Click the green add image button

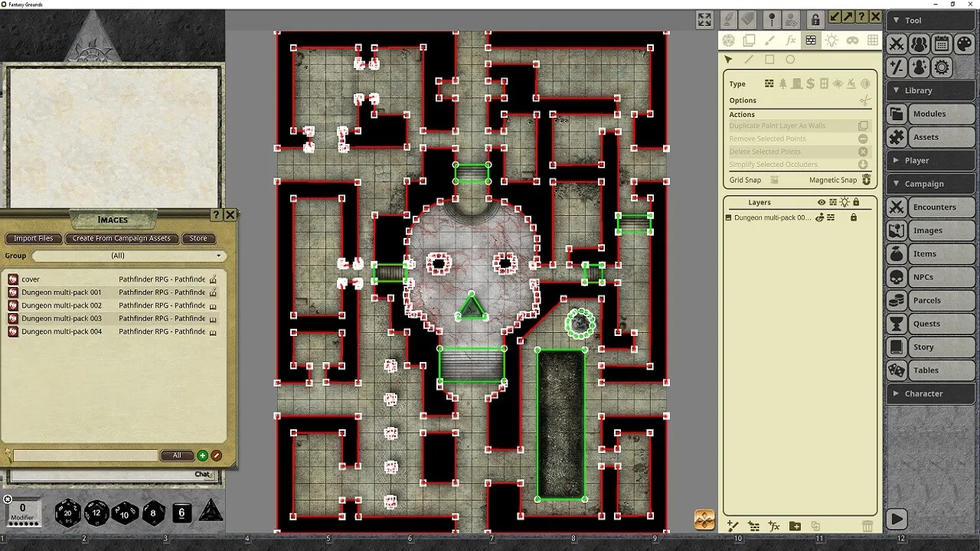point(203,455)
